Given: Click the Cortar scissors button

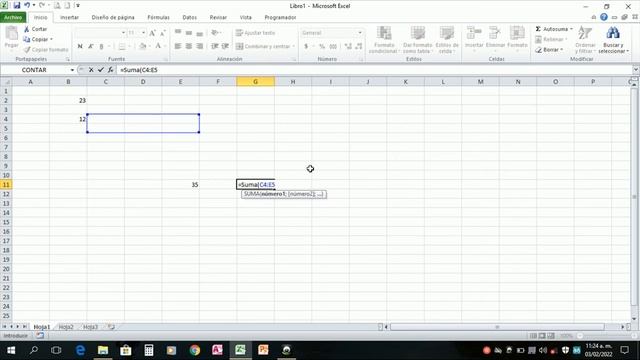Looking at the screenshot, I should pyautogui.click(x=36, y=29).
